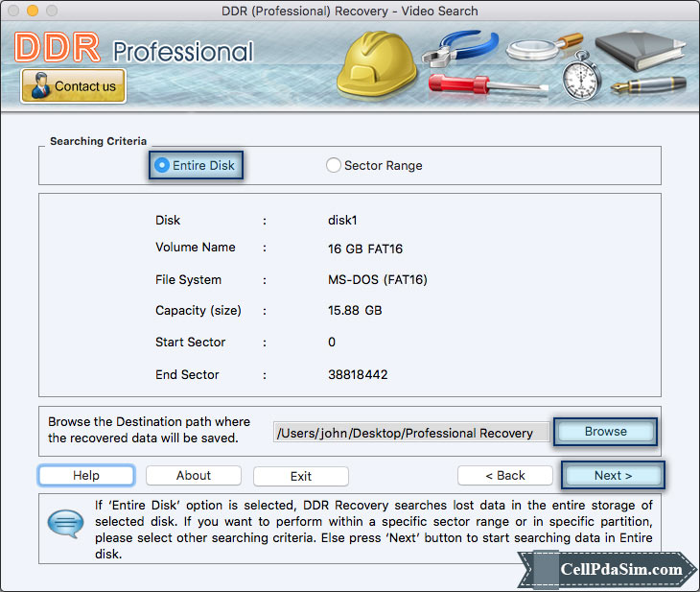Click the 16 GB FAT16 volume name
This screenshot has width=700, height=592.
click(365, 249)
